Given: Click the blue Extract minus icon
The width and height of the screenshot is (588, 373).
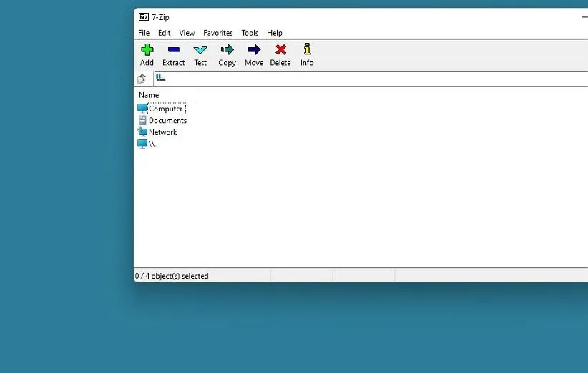Looking at the screenshot, I should coord(173,50).
